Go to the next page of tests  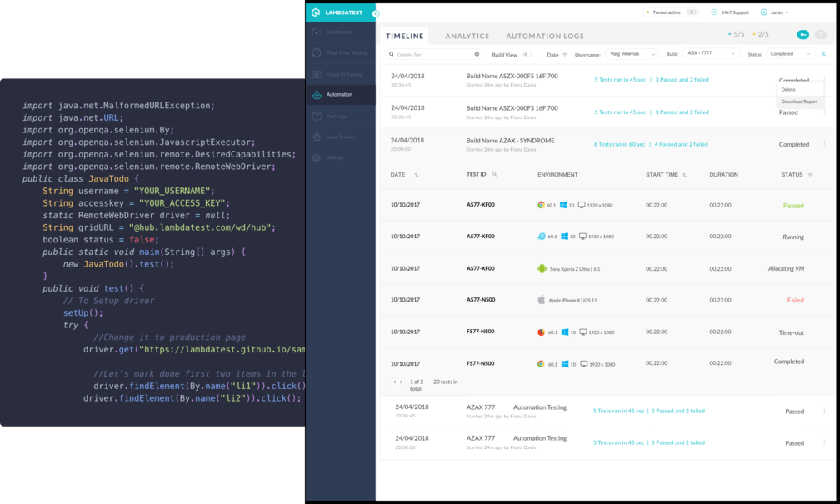click(x=402, y=382)
